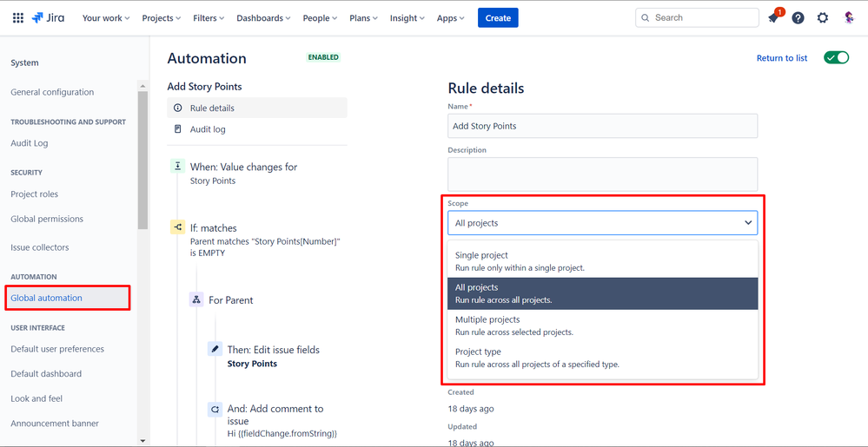Choose the Project type scope option
Viewport: 868px width, 447px height.
[602, 358]
